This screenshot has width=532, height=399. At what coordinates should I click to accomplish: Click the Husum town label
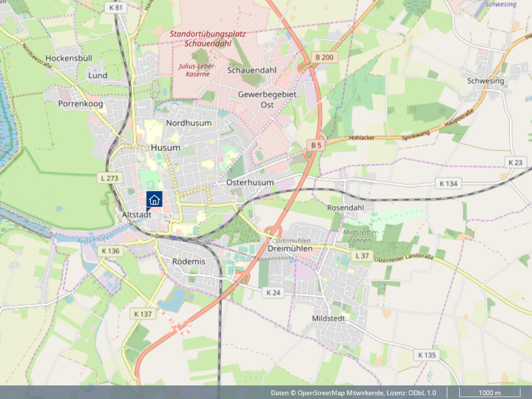click(x=166, y=147)
